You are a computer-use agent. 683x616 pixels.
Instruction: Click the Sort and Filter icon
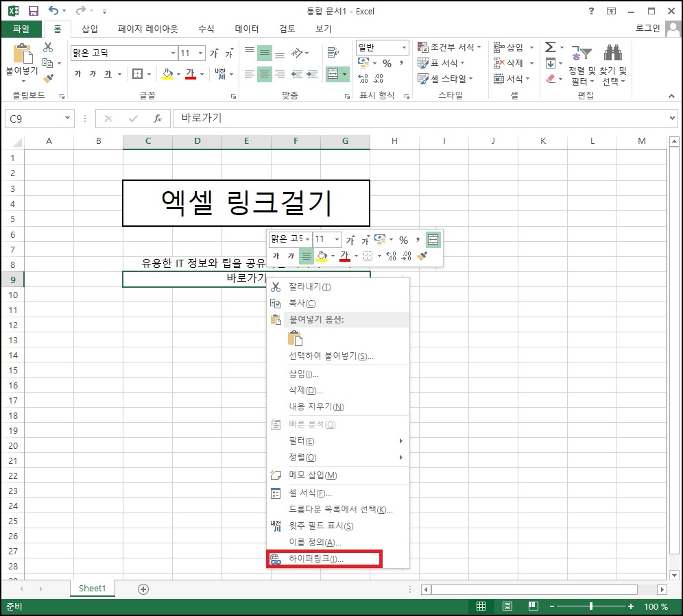click(581, 53)
